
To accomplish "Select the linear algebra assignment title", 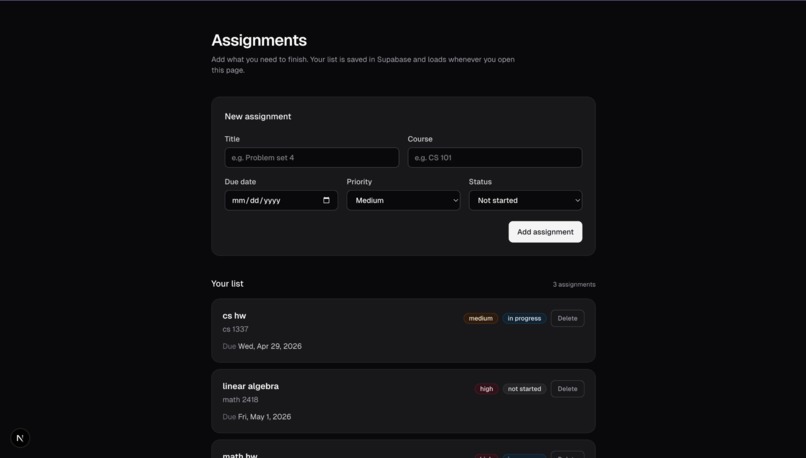I will point(251,386).
